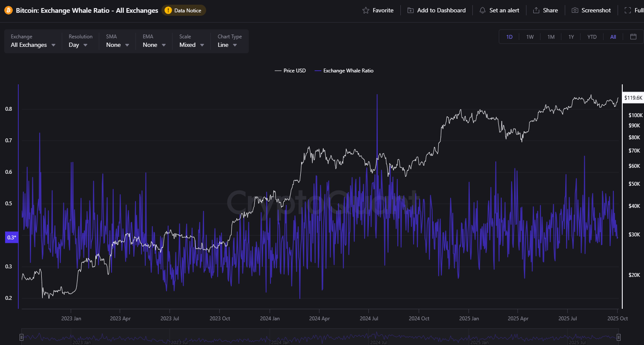Image resolution: width=644 pixels, height=345 pixels.
Task: Click the All time range button
Action: click(x=612, y=37)
